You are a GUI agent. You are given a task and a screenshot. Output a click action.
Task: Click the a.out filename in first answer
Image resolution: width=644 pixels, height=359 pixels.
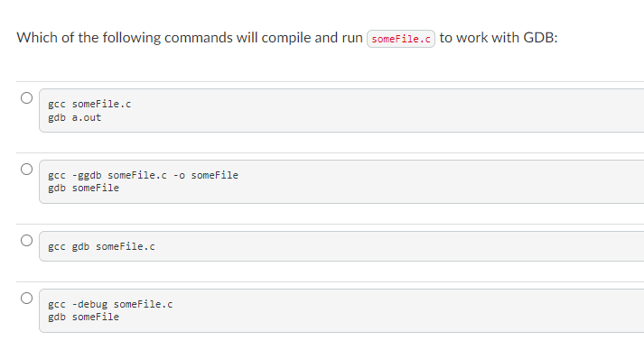pyautogui.click(x=87, y=118)
